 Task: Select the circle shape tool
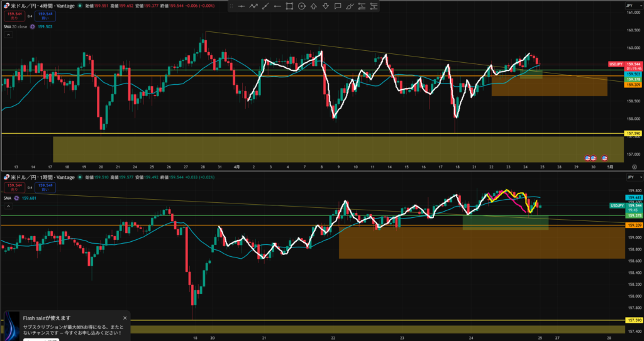pos(302,6)
